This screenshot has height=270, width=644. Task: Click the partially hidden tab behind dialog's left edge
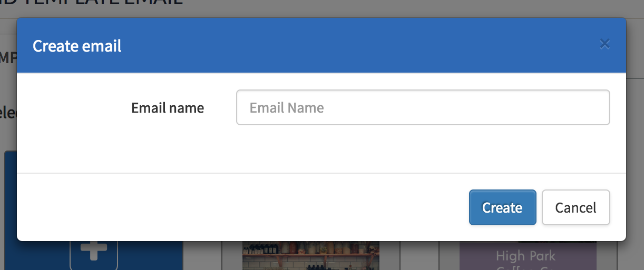(8, 57)
